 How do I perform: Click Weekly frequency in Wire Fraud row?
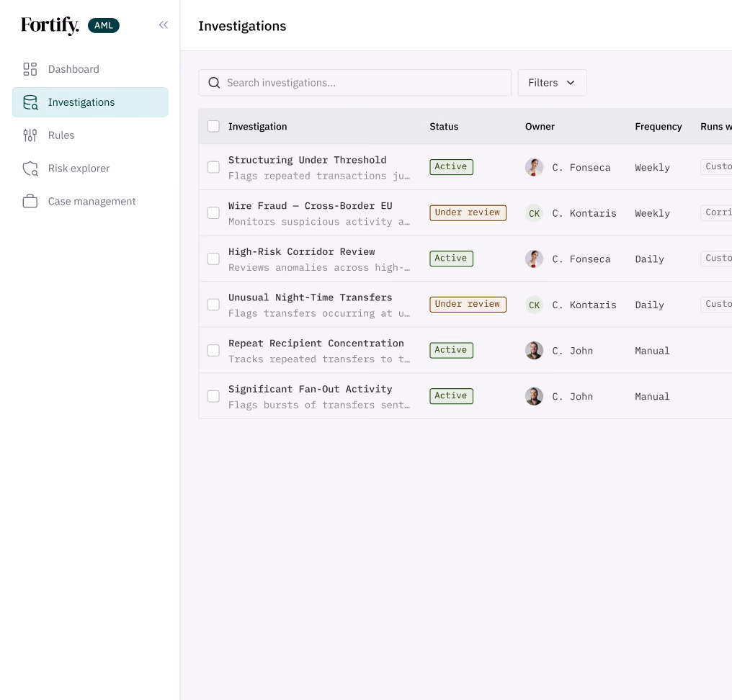point(652,213)
